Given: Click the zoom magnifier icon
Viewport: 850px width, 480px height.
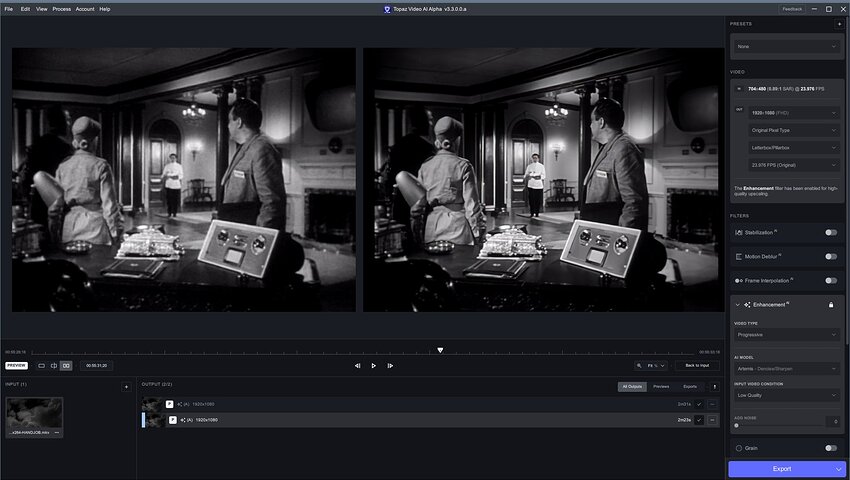Looking at the screenshot, I should [639, 366].
